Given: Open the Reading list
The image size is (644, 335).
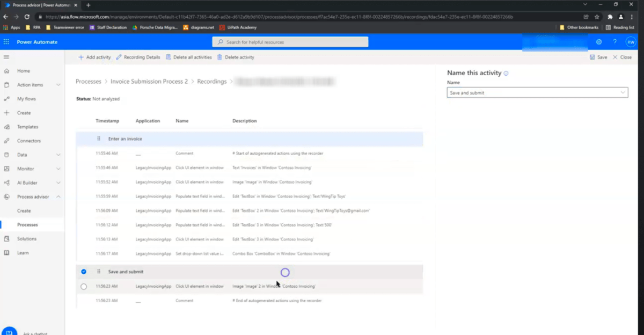Looking at the screenshot, I should pos(620,27).
